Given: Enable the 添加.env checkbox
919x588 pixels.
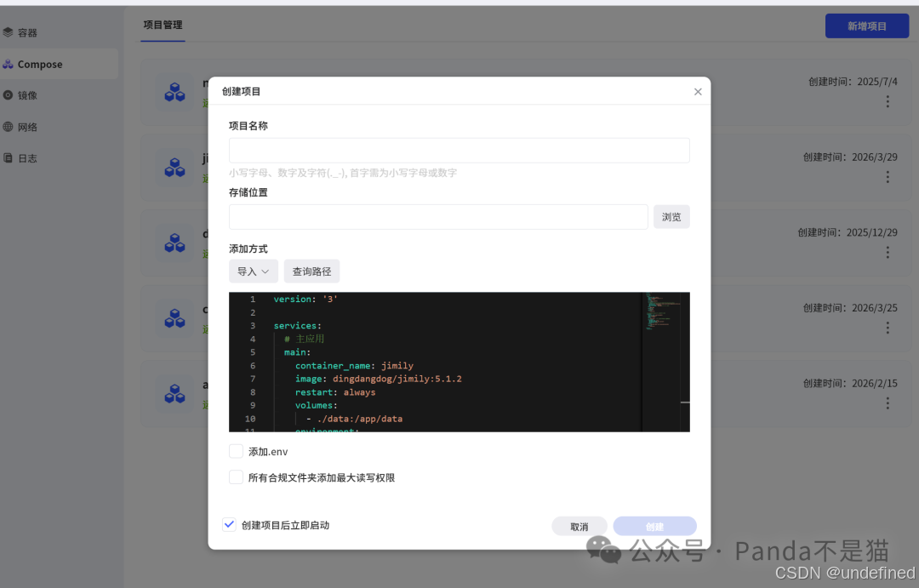Looking at the screenshot, I should click(237, 451).
